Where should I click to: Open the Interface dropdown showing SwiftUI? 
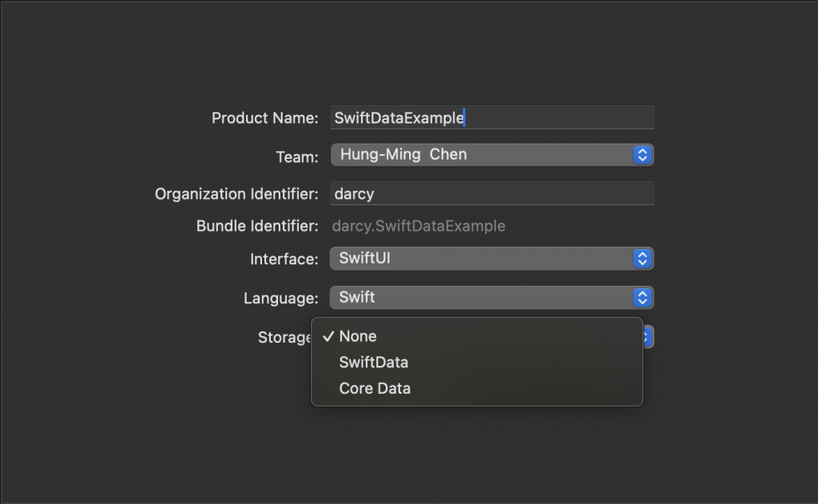click(x=479, y=259)
